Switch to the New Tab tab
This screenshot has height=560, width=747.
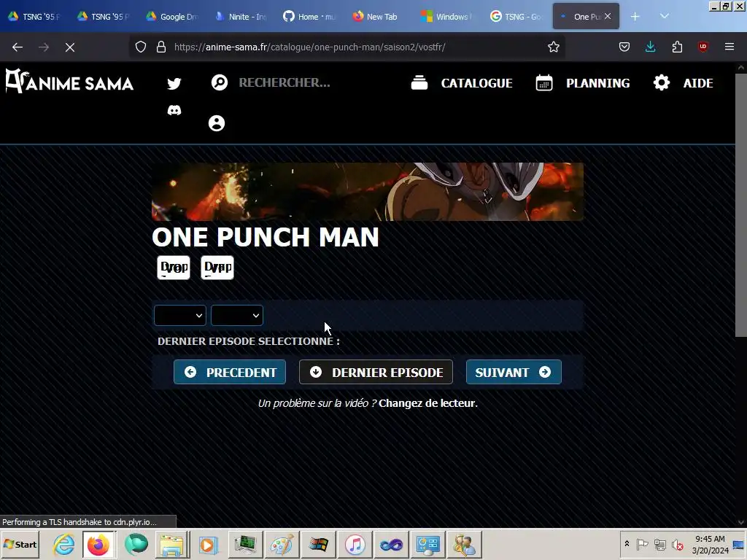point(376,17)
